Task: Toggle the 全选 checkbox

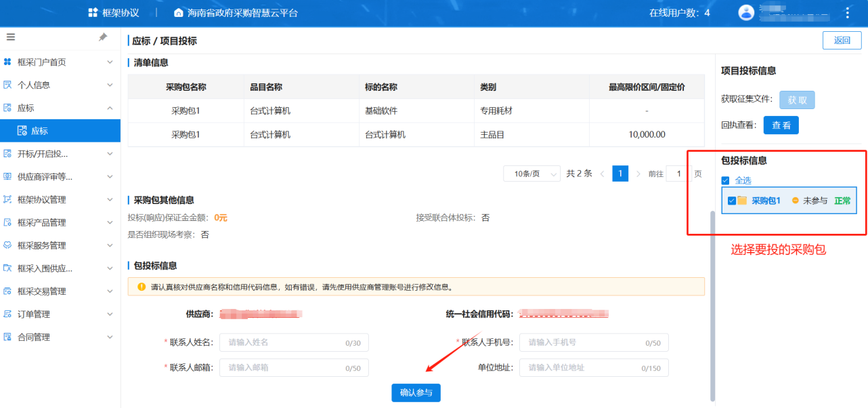Action: [725, 180]
